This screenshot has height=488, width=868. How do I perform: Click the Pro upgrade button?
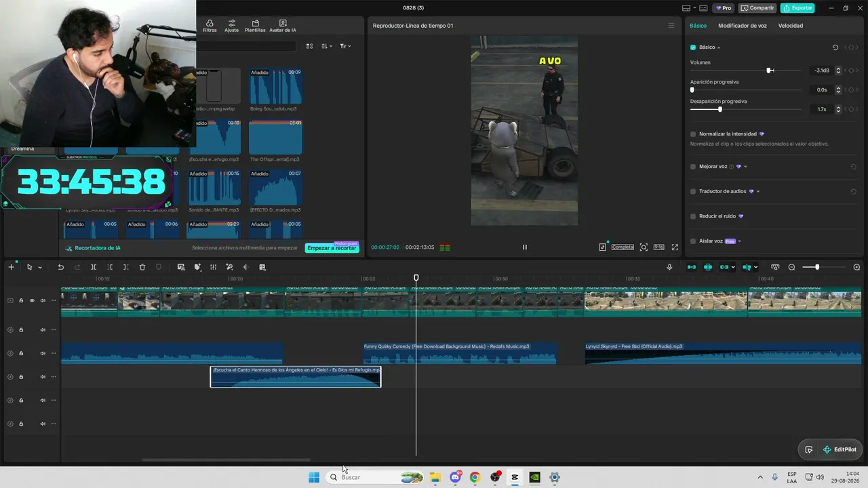tap(723, 8)
